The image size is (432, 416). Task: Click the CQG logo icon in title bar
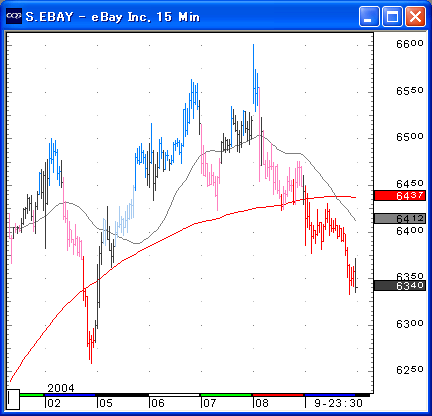point(14,16)
